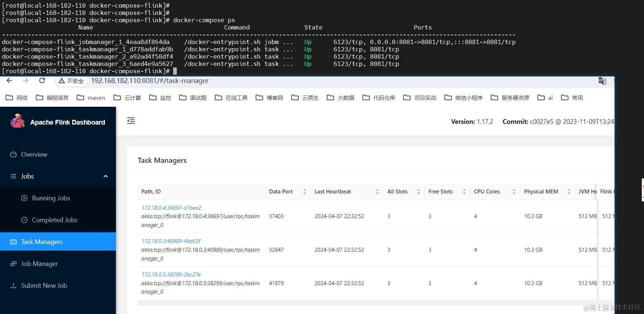Click the Task Managers schedule icon
This screenshot has width=644, height=314.
coord(13,242)
